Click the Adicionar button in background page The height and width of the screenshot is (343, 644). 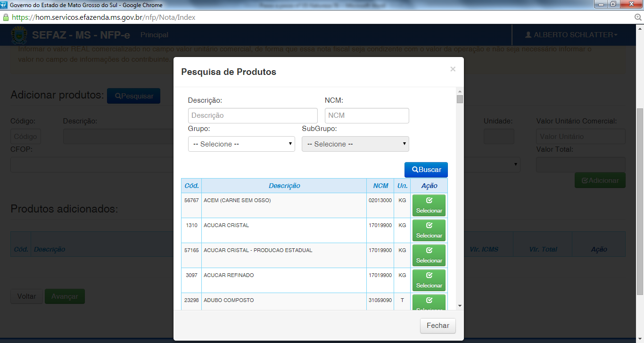(x=600, y=180)
